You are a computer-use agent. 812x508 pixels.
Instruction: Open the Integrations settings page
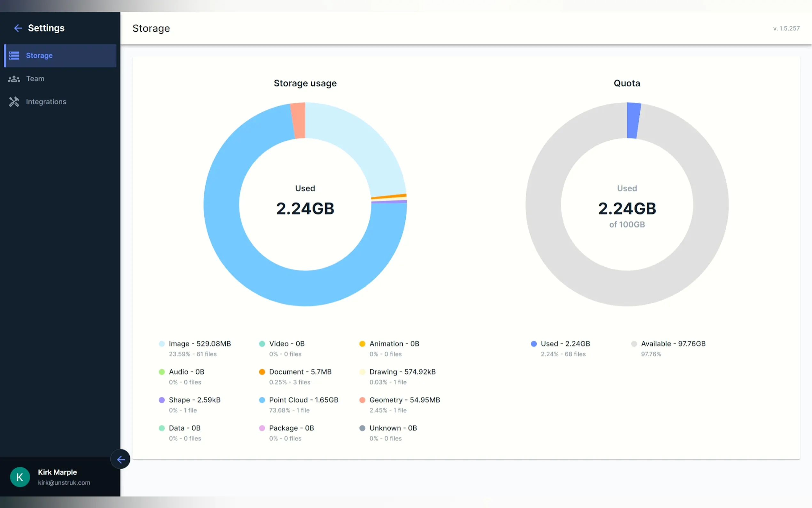46,101
